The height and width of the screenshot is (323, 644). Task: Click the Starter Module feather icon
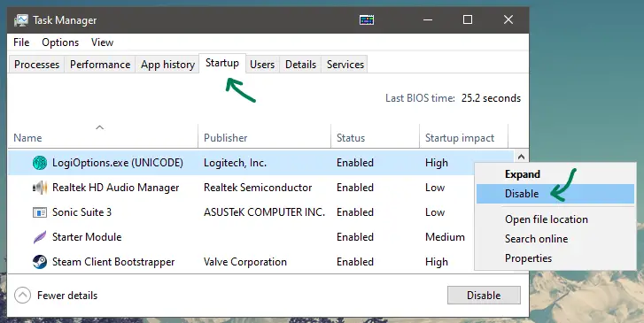pyautogui.click(x=40, y=237)
